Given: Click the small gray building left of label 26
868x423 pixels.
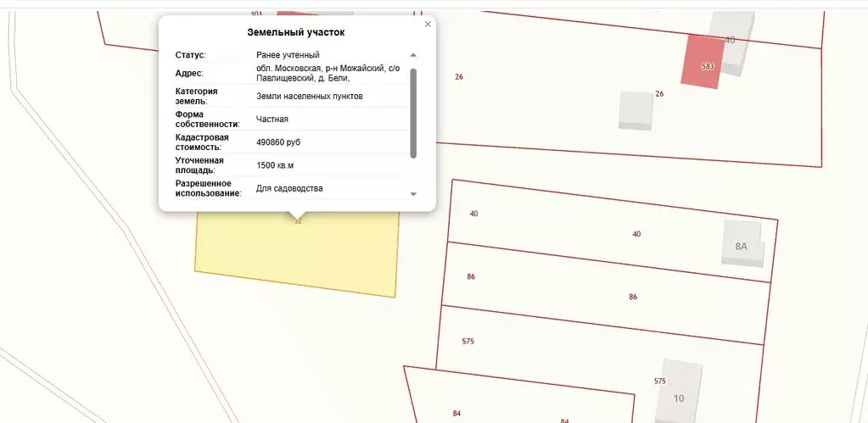Looking at the screenshot, I should coord(635,110).
